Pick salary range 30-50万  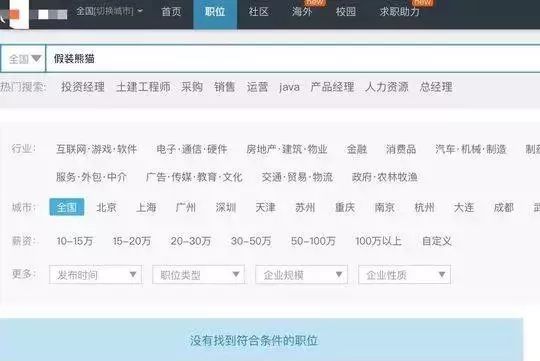click(x=251, y=241)
